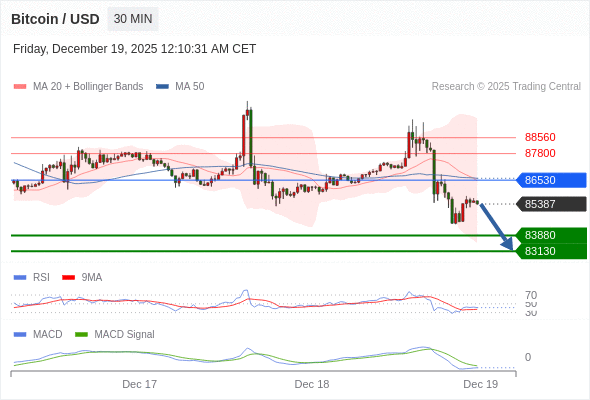
Task: Click the Bitcoin / USD title
Action: [55, 19]
